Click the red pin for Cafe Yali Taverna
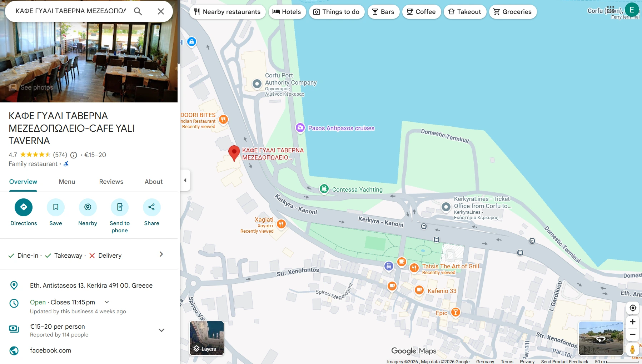 234,153
